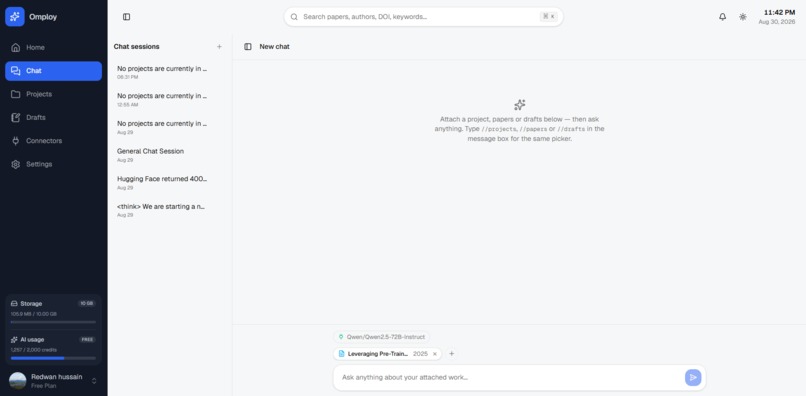
Task: Click the message box to ask a question
Action: 509,377
